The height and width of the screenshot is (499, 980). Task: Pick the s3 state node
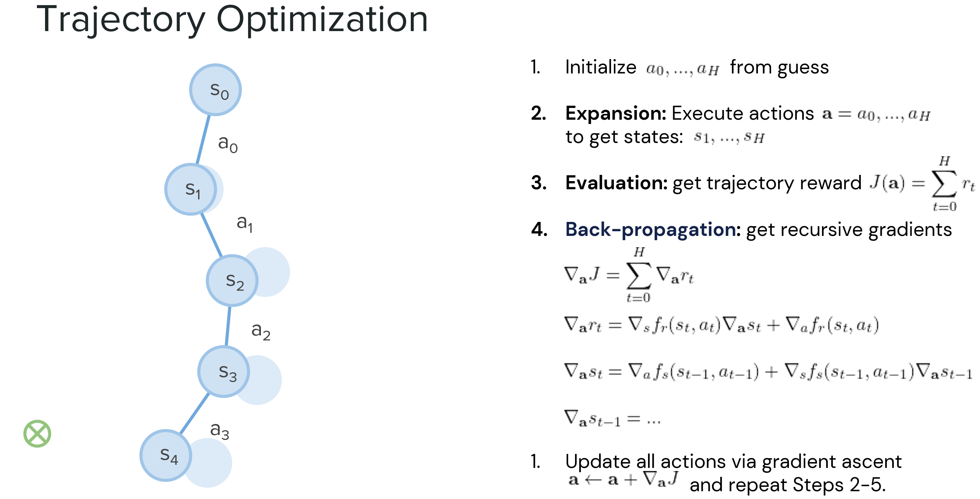click(x=224, y=372)
